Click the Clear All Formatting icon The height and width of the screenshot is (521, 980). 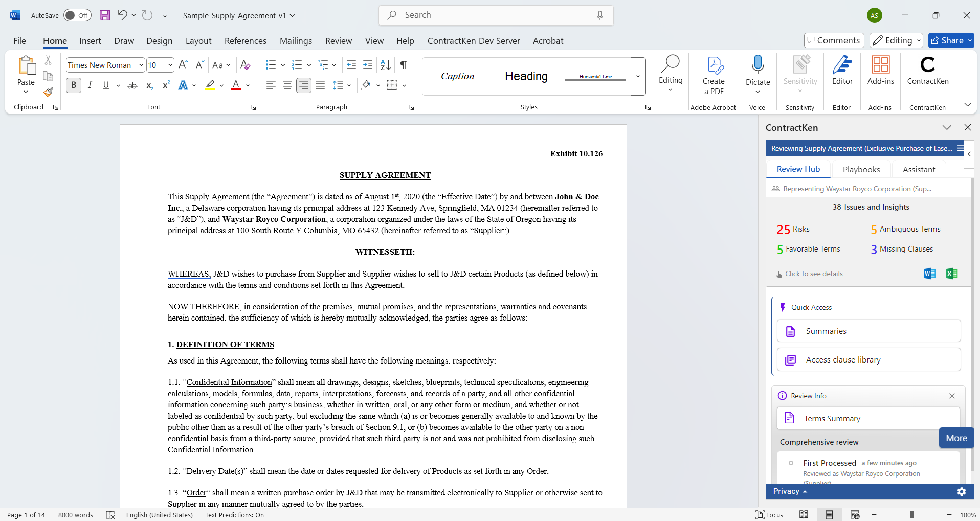(246, 65)
